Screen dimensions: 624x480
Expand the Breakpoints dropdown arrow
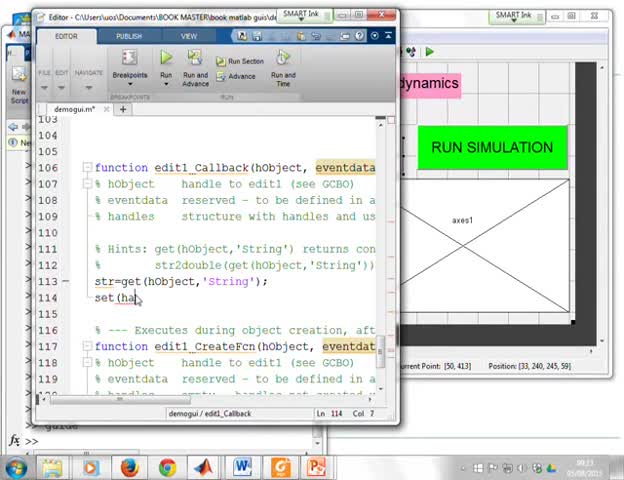coord(130,84)
